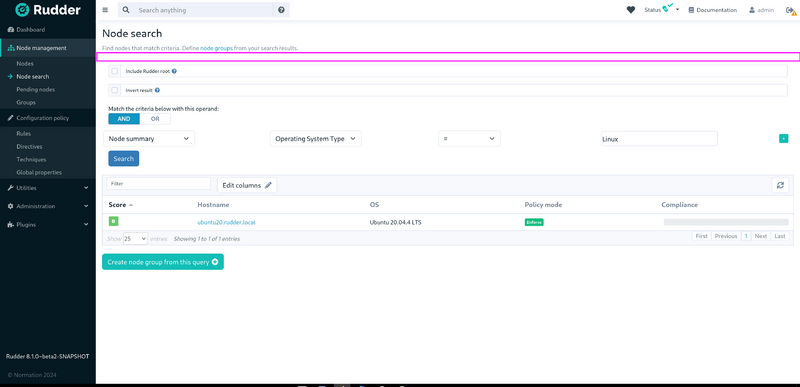
Task: Open Directives in the sidebar
Action: tap(29, 147)
